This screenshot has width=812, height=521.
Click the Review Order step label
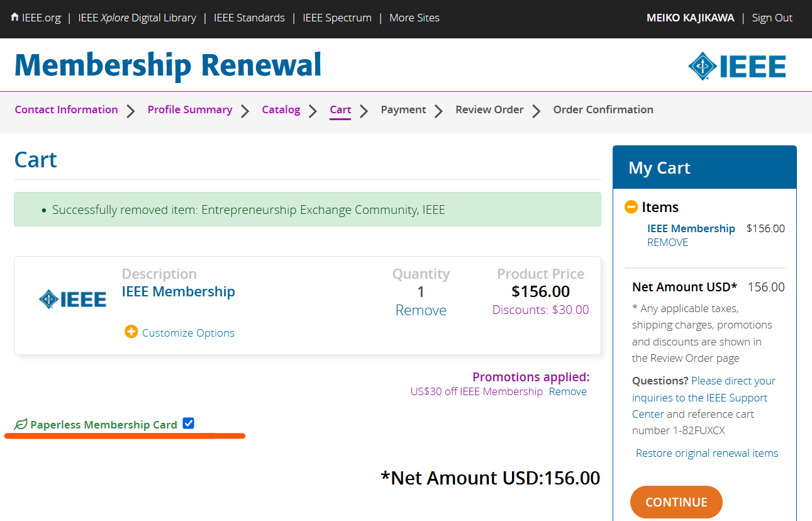(489, 109)
